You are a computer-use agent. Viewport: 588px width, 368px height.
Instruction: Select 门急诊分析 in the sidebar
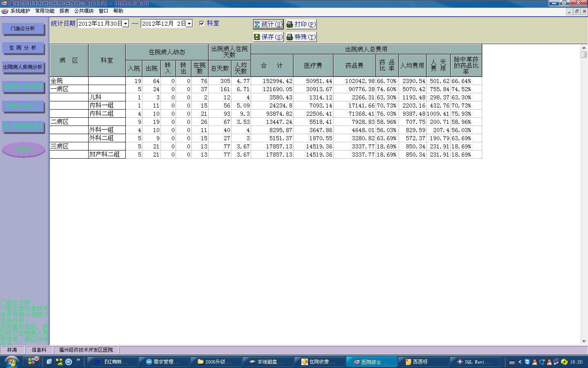(23, 29)
